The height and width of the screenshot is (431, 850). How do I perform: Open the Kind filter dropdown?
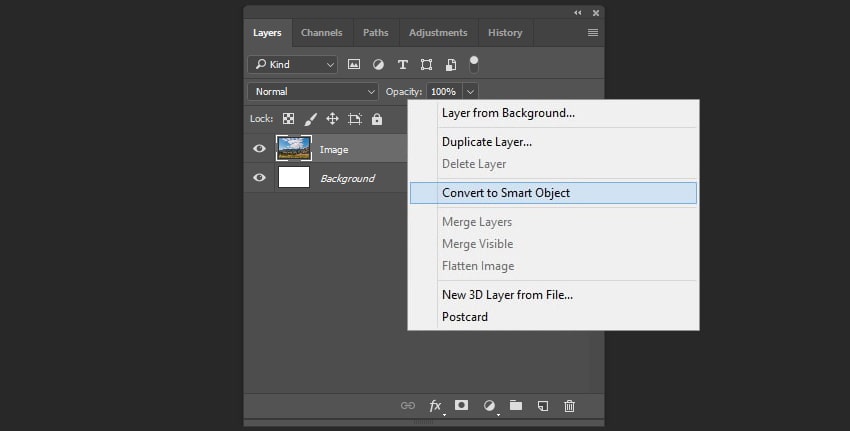click(292, 64)
